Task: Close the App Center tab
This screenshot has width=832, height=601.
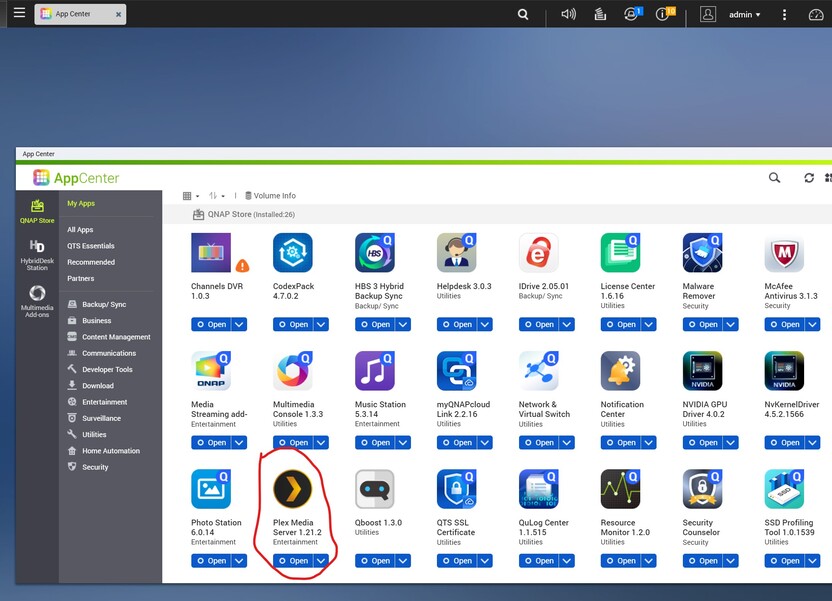Action: click(118, 14)
